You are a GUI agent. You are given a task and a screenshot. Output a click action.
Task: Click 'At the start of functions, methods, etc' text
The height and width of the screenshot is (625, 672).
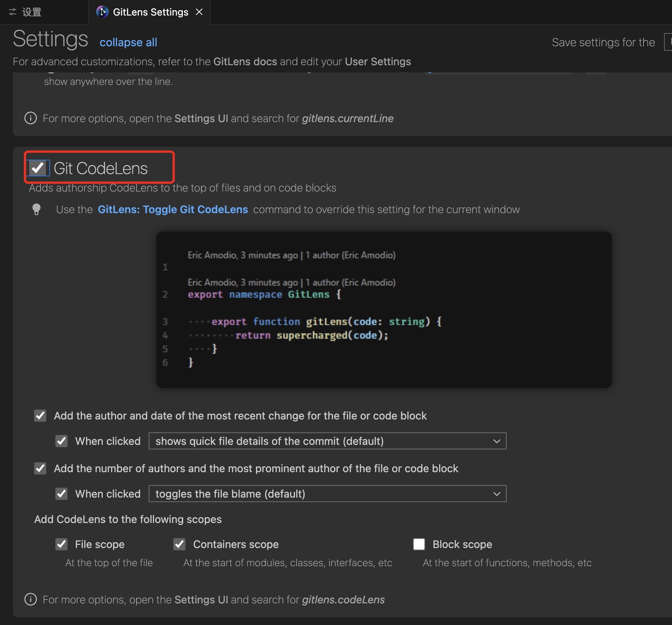click(507, 563)
